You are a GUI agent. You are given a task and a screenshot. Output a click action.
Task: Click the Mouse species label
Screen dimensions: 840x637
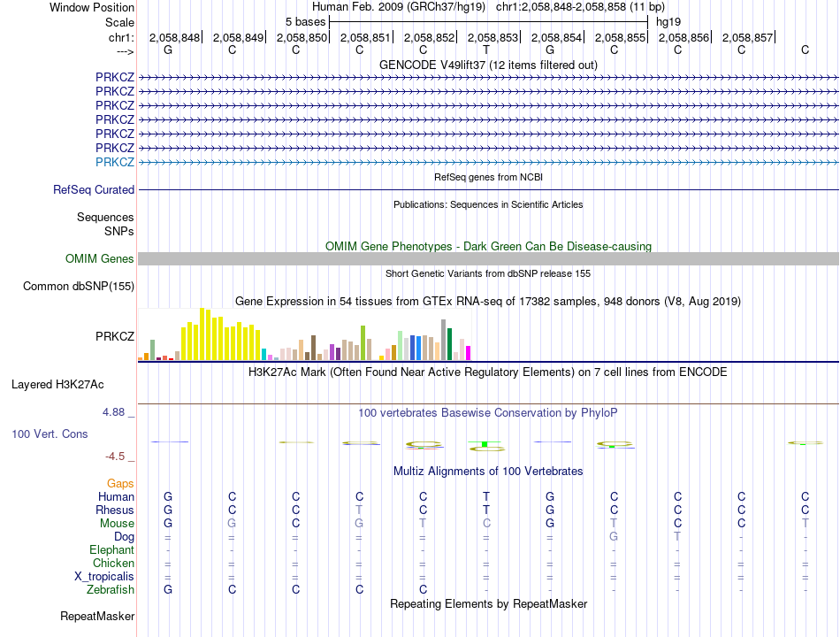pos(117,524)
